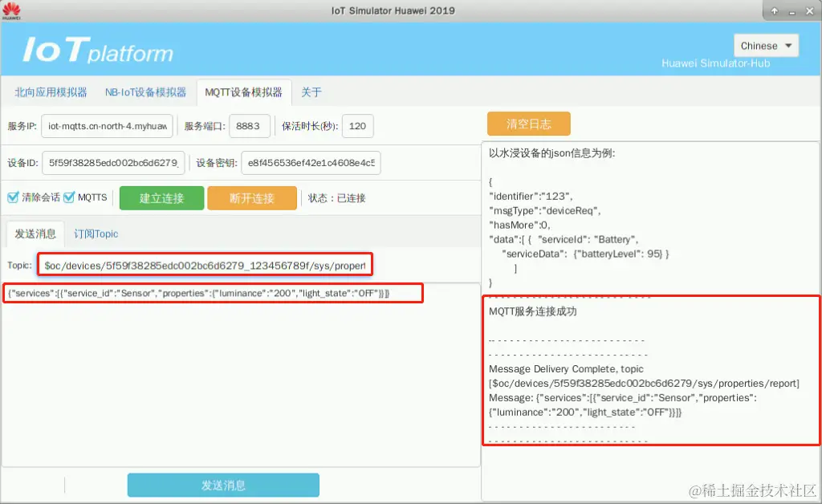This screenshot has width=822, height=504.
Task: Click the IoT platform logo
Action: pos(98,51)
